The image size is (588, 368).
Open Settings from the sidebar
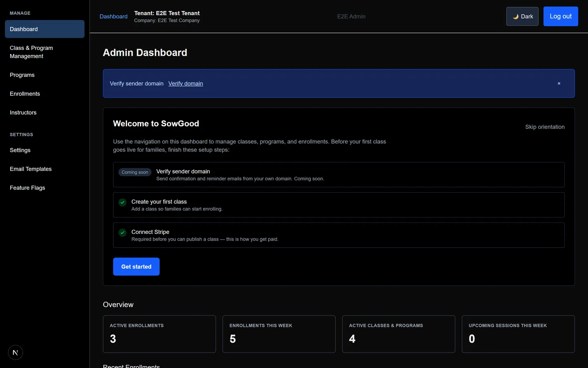[45, 150]
